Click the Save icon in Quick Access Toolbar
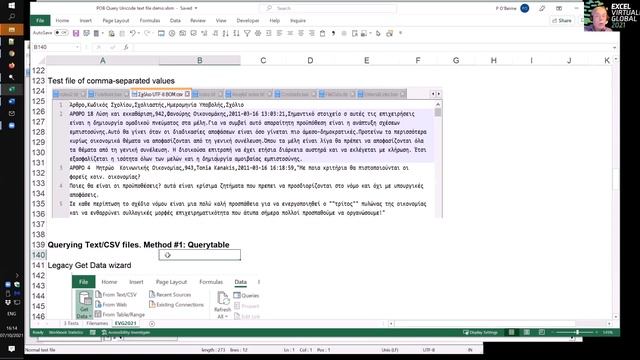The width and height of the screenshot is (640, 360). pyautogui.click(x=76, y=33)
